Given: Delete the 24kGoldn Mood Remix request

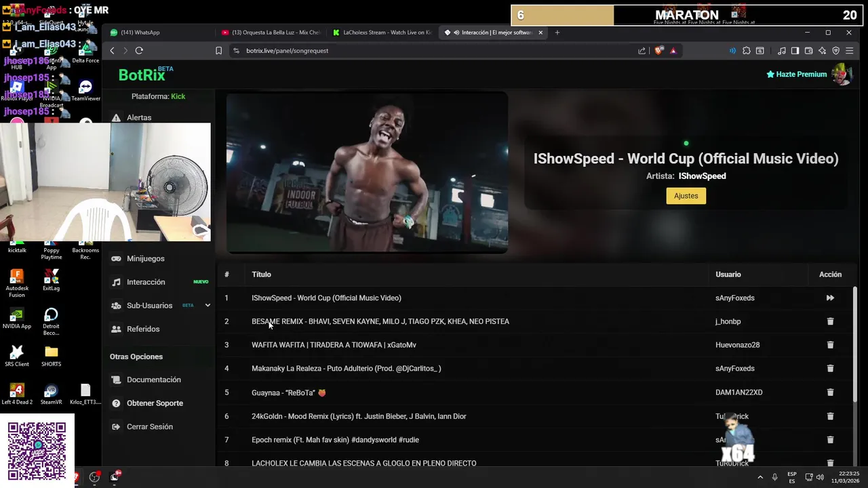Looking at the screenshot, I should point(830,416).
